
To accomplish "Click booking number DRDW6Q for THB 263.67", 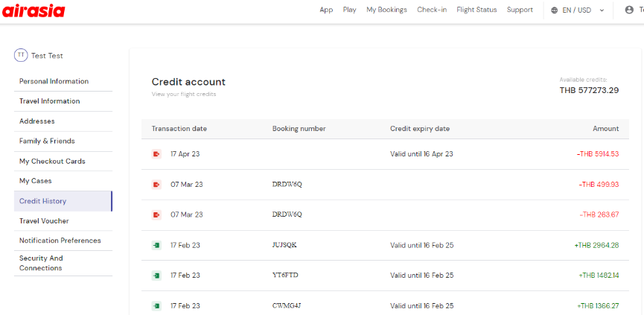I will (287, 214).
